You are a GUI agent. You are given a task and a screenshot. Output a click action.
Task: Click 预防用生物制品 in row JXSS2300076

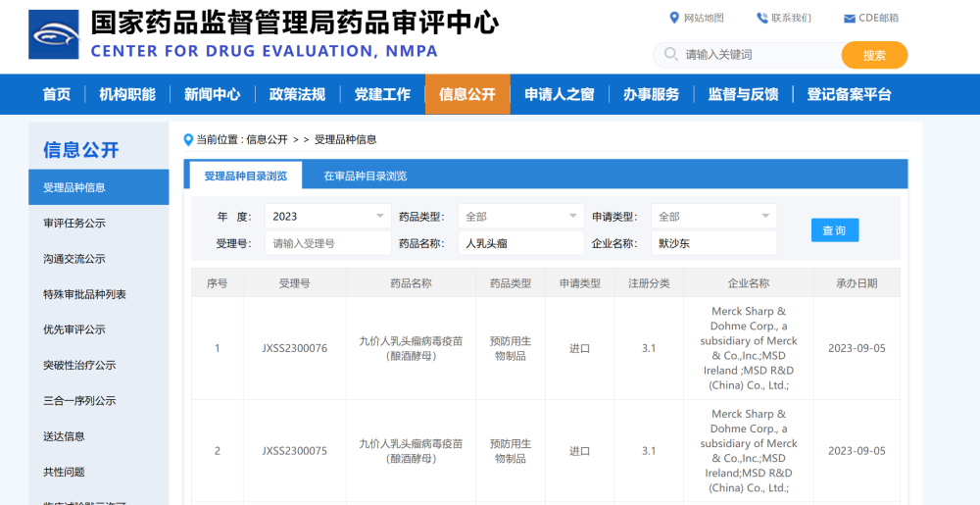point(511,348)
